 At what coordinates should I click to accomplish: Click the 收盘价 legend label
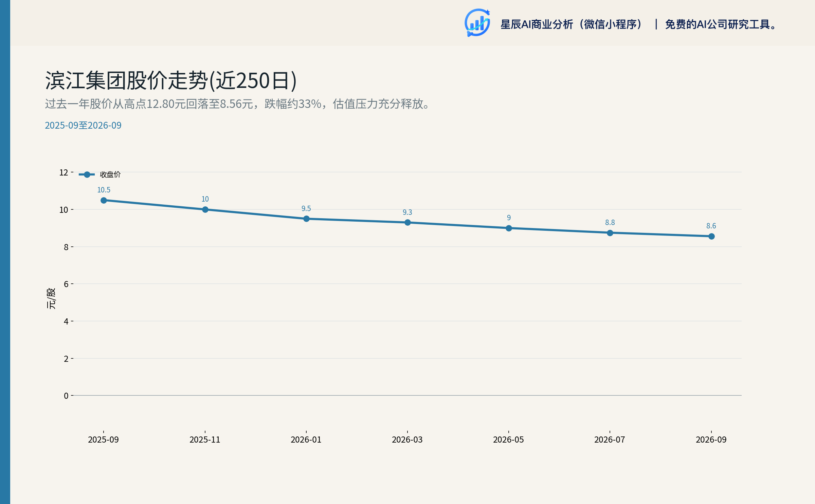click(110, 174)
